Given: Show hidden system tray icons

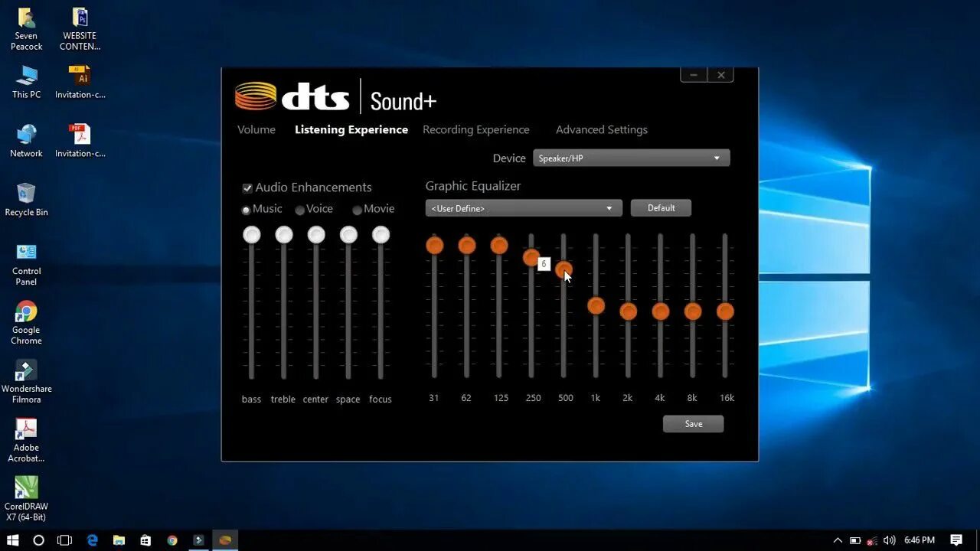Looking at the screenshot, I should click(838, 540).
